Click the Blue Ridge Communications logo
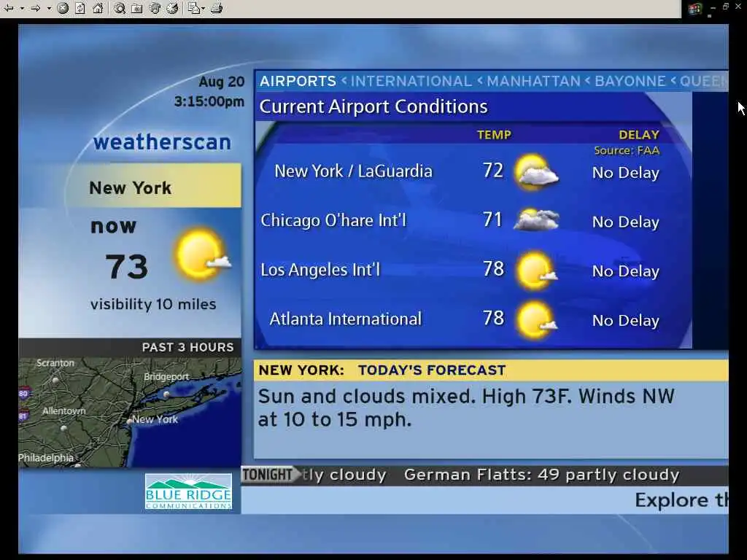Image resolution: width=747 pixels, height=560 pixels. 189,491
